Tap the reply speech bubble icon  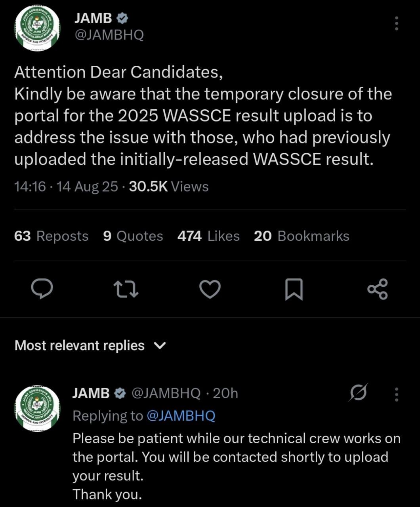(42, 289)
